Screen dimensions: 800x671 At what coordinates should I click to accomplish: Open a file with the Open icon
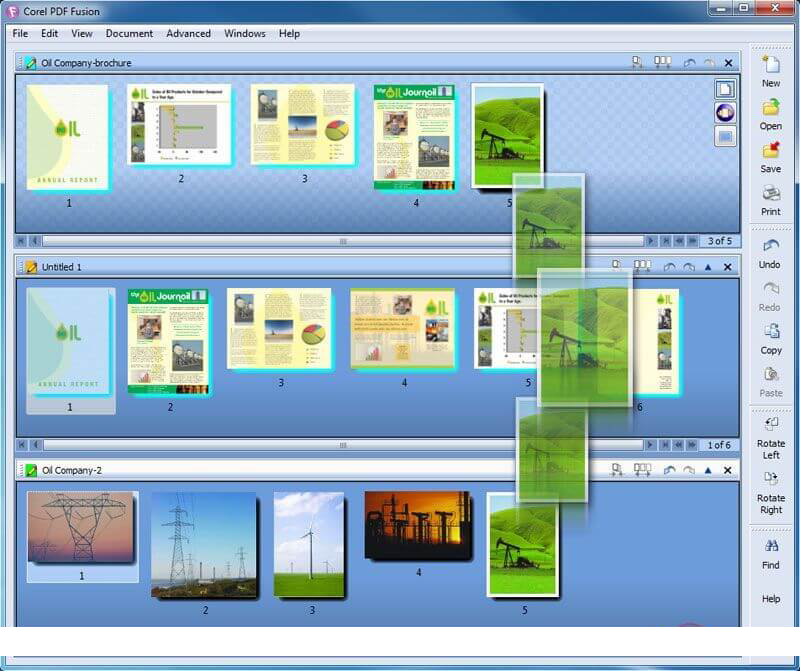(x=770, y=110)
